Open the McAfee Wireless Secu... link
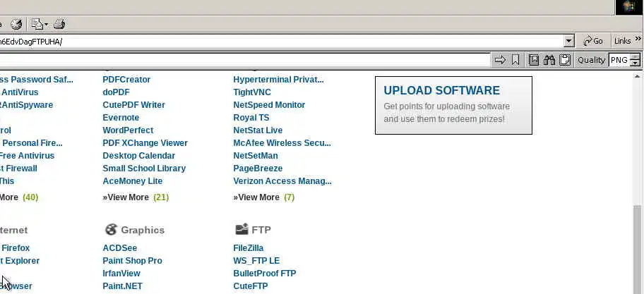This screenshot has height=294, width=644. 282,143
